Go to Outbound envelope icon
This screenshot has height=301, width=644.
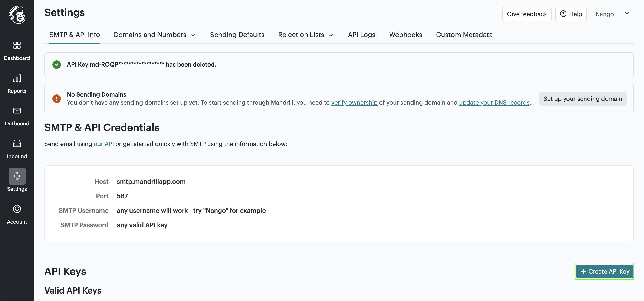pos(17,111)
